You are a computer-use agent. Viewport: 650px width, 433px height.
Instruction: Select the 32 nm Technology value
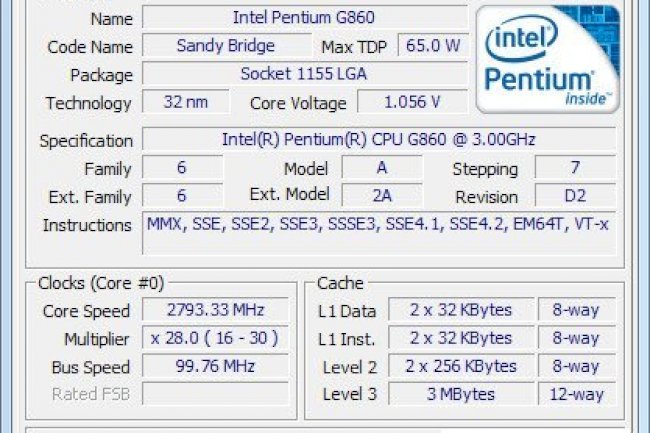pos(185,102)
